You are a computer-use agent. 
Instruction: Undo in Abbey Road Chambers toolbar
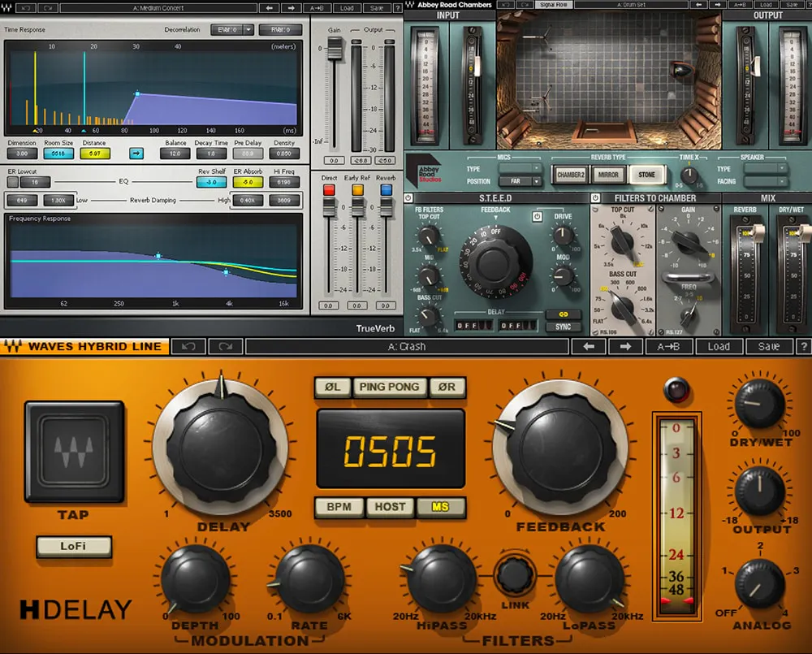506,5
